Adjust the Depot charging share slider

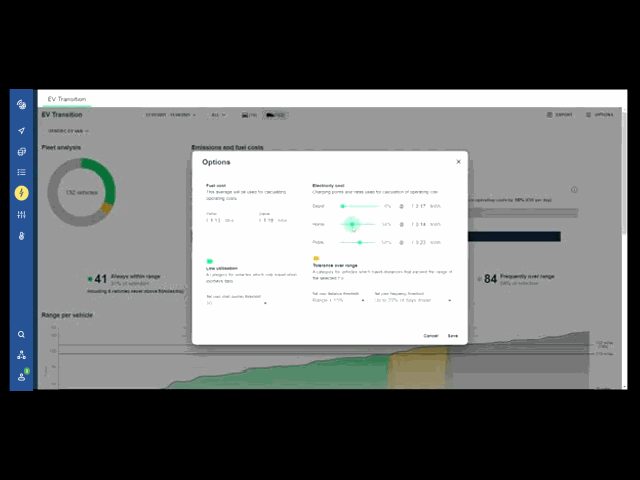(359, 206)
